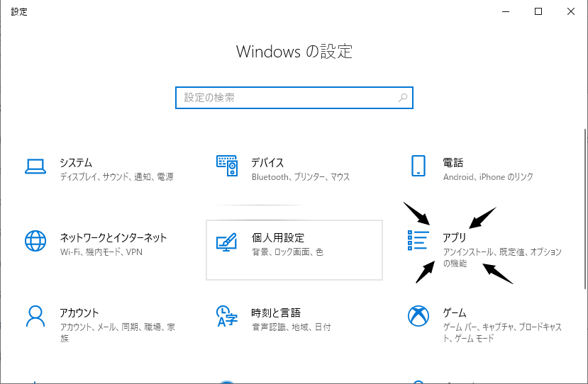This screenshot has width=588, height=384.
Task: Click the vertical scrollbar on the right
Action: [585, 209]
